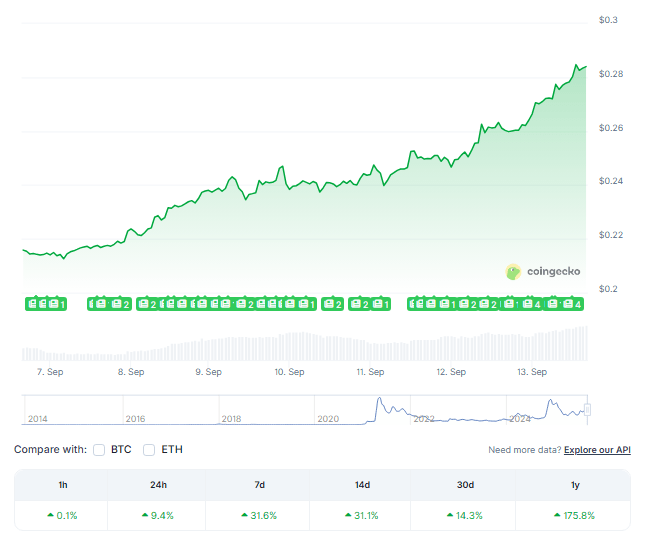This screenshot has height=540, width=655.
Task: Click the green arrow next to 14.3%
Action: pos(448,515)
